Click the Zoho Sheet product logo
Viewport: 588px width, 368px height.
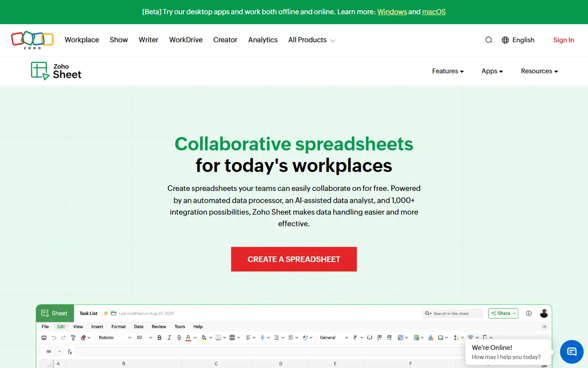(56, 71)
